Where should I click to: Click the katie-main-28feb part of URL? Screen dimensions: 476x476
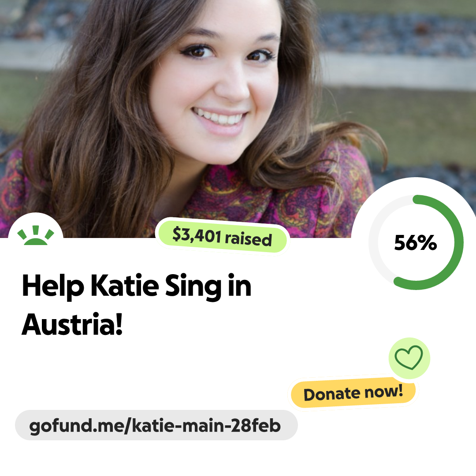(x=206, y=426)
